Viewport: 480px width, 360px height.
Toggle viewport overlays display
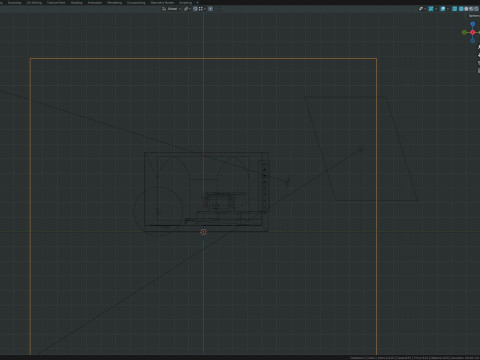(x=443, y=9)
